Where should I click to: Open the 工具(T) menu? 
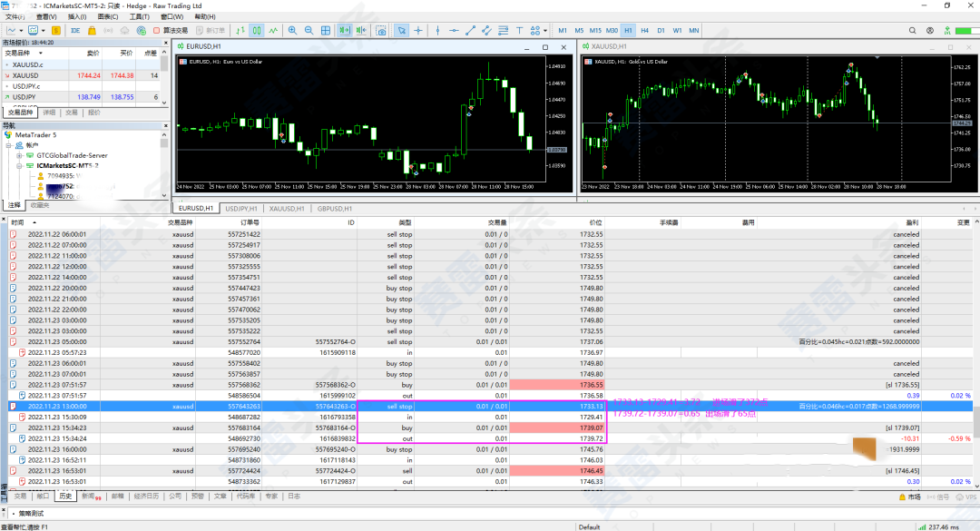(140, 17)
